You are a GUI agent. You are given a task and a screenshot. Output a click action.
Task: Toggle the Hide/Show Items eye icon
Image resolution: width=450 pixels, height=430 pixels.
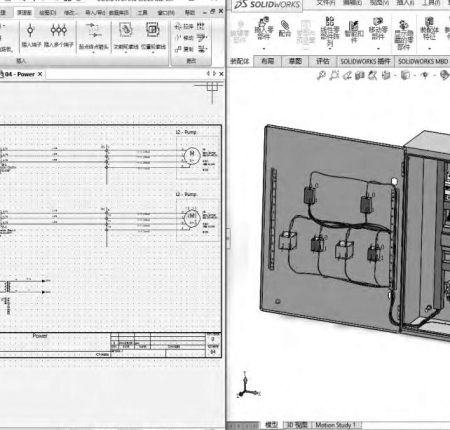point(425,75)
